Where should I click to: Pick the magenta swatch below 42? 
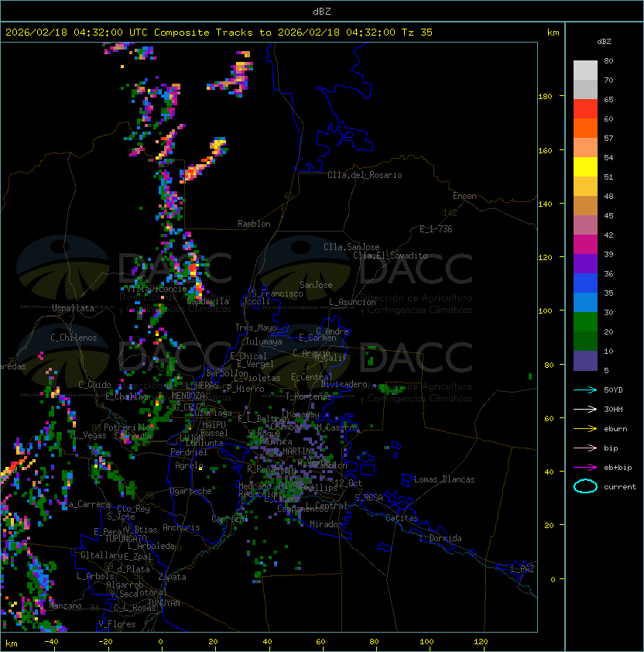point(585,244)
